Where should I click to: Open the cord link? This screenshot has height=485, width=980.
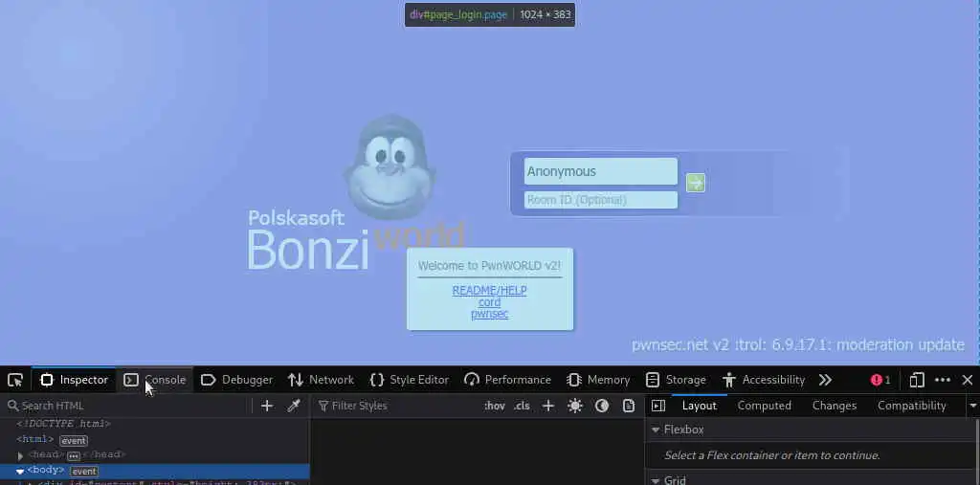[x=489, y=302]
